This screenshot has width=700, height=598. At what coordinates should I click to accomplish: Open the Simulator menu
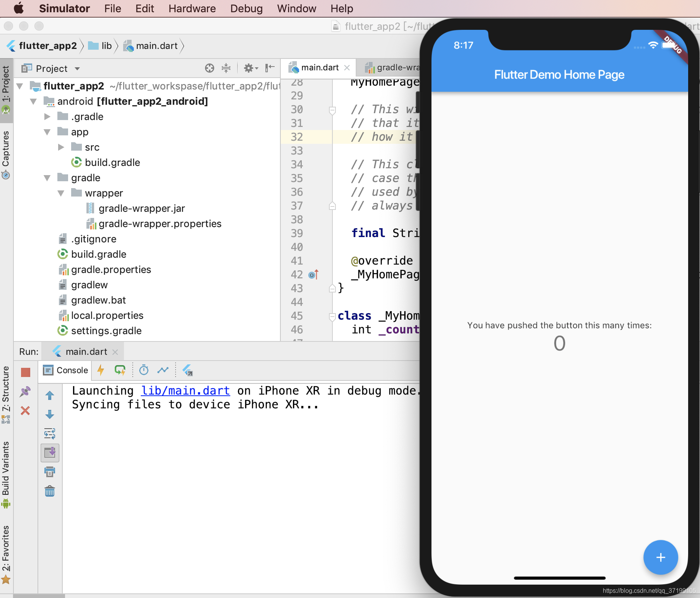coord(64,8)
